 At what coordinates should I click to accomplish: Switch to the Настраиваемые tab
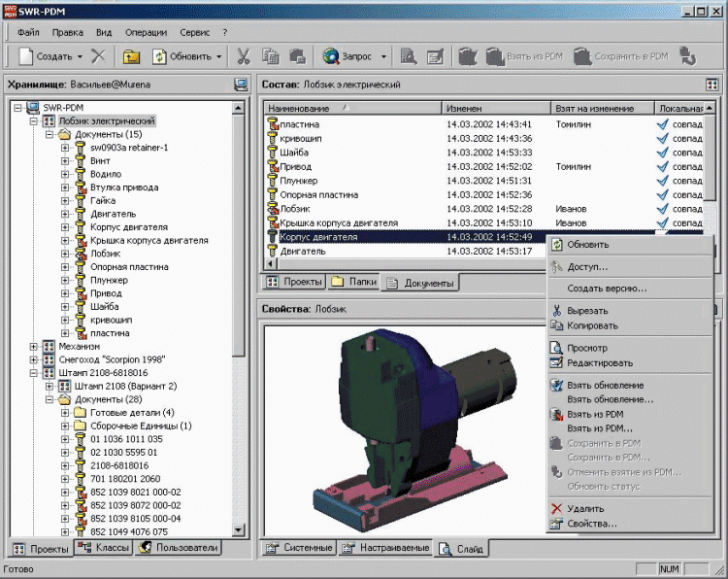click(x=387, y=548)
